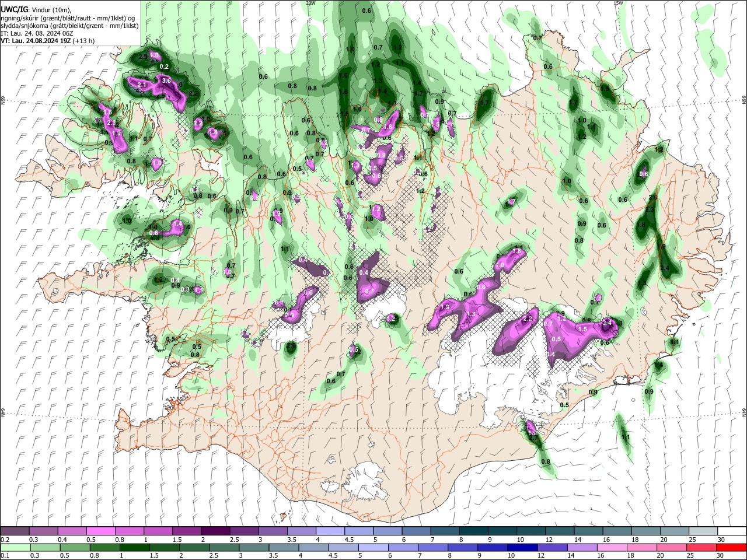Pick darkest green swatch between 1 and 1.5 in rain legend

pyautogui.click(x=134, y=547)
